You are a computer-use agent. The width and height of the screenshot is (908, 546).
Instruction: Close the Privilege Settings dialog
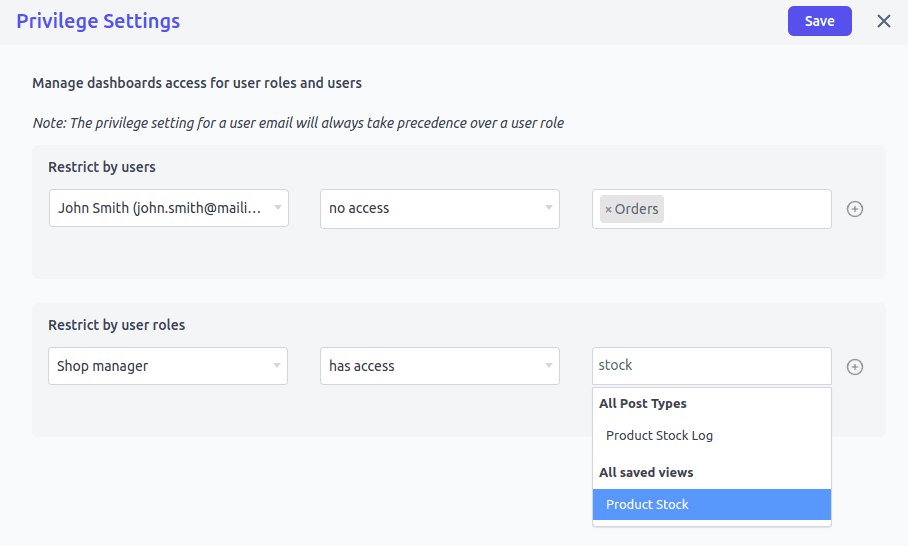pos(884,21)
